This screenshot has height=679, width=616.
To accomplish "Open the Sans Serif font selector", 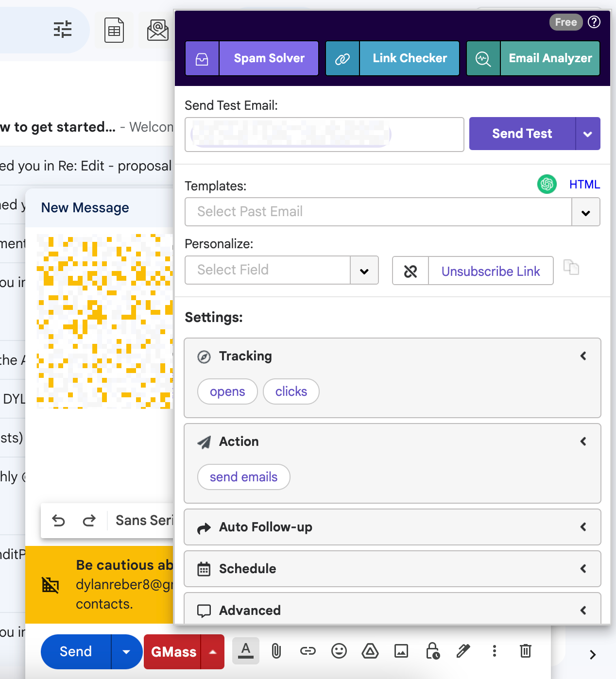I will point(144,521).
